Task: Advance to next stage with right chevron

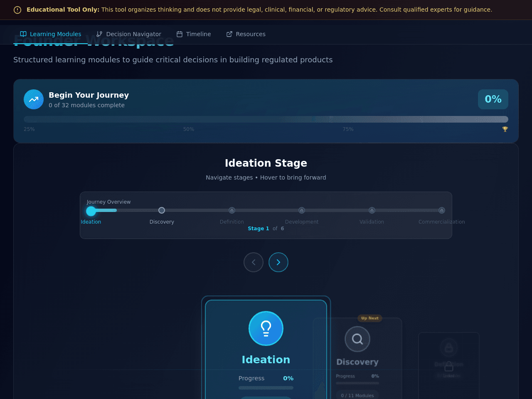Action: click(x=278, y=262)
